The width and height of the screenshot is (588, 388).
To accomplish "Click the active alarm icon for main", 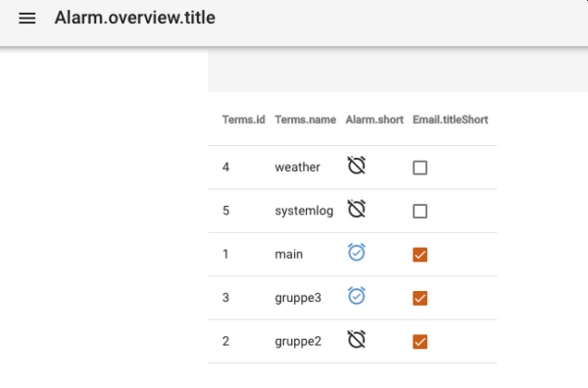I will coord(357,252).
